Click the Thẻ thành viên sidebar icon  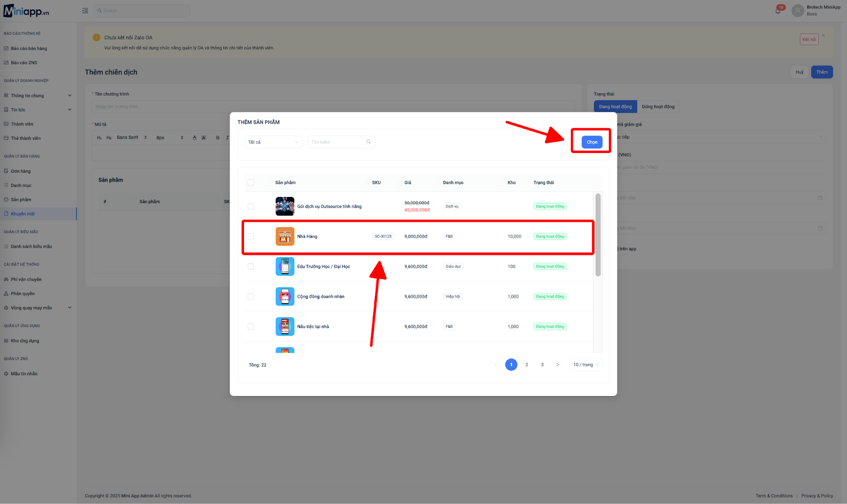point(6,138)
